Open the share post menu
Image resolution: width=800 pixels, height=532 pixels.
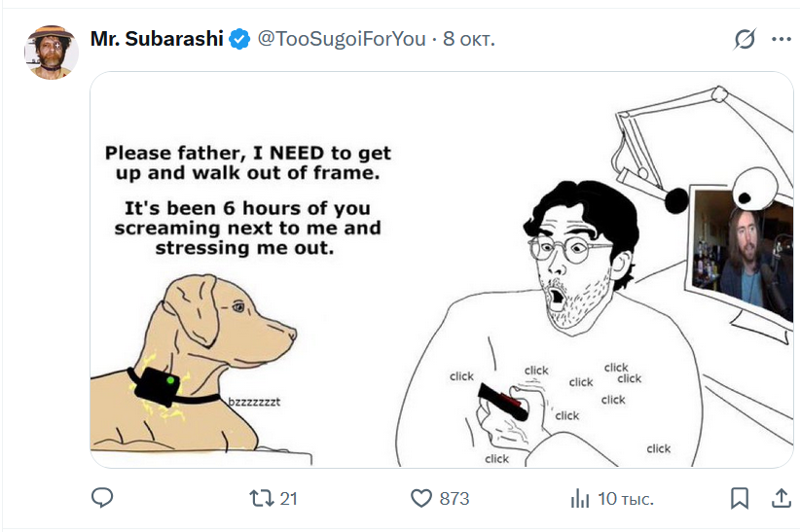pos(781,498)
